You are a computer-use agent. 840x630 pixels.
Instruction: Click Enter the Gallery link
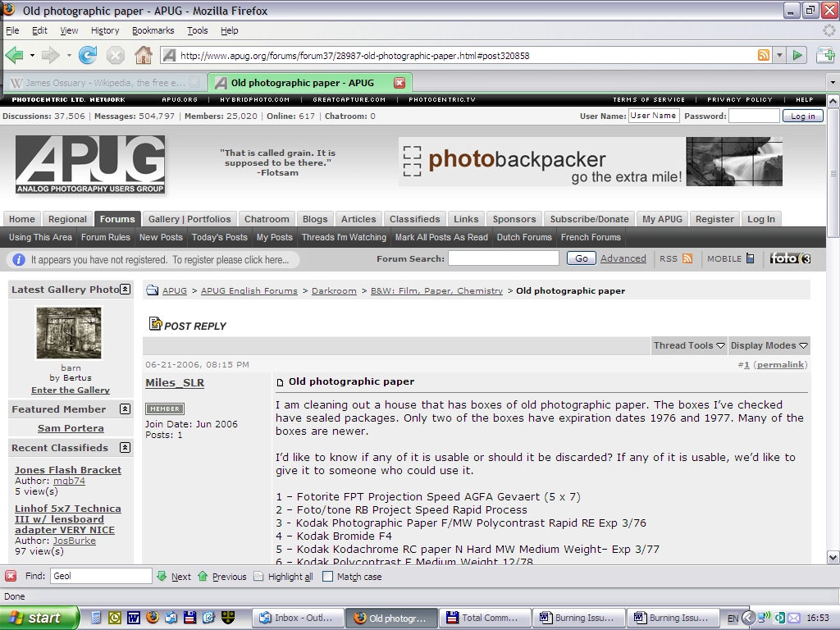(71, 390)
